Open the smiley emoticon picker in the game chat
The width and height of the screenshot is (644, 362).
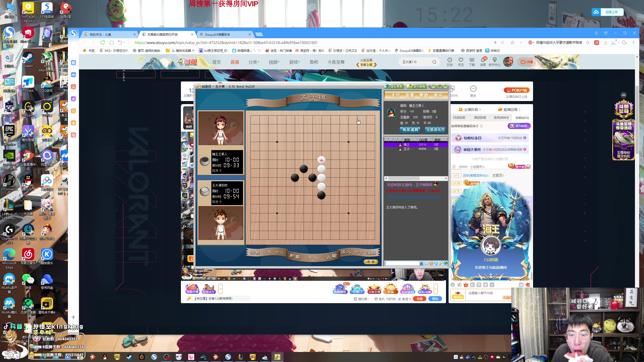(431, 263)
